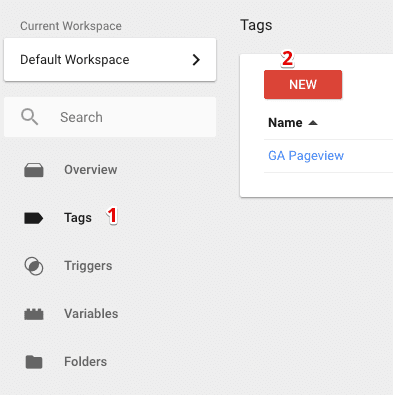The image size is (393, 395).
Task: Click Default Workspace selector
Action: click(110, 60)
